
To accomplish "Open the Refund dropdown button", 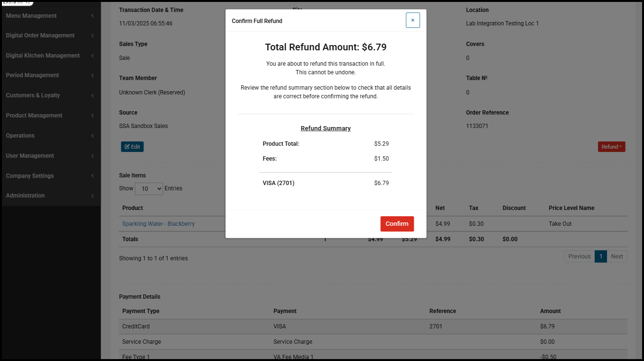I will (x=611, y=147).
